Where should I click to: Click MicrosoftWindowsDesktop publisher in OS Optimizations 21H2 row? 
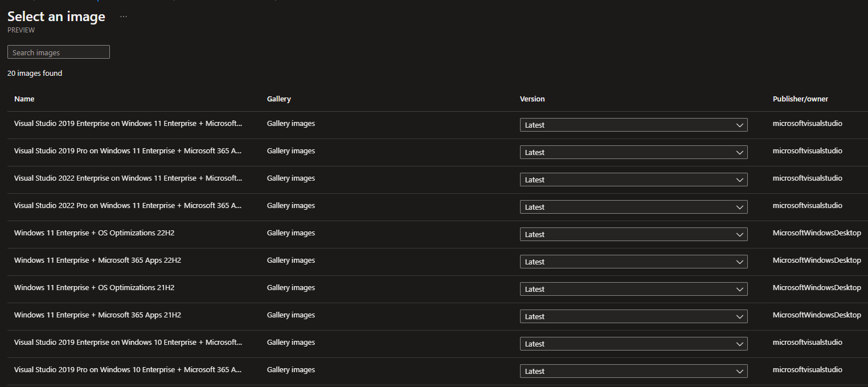point(817,287)
